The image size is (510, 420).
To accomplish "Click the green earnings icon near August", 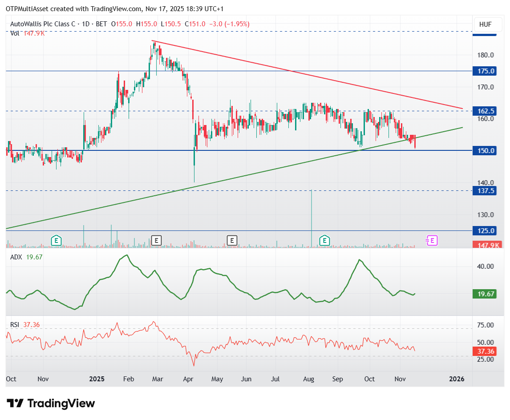I will pyautogui.click(x=325, y=241).
